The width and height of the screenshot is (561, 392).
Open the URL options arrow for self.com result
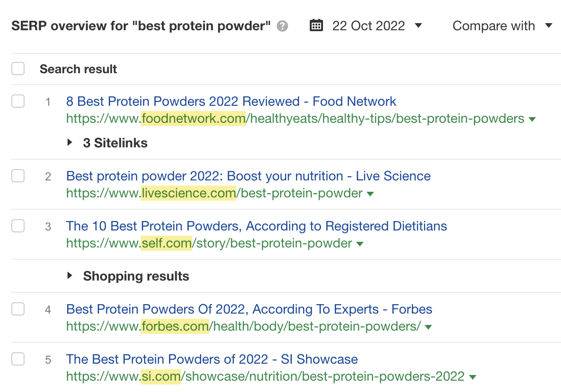[x=359, y=243]
